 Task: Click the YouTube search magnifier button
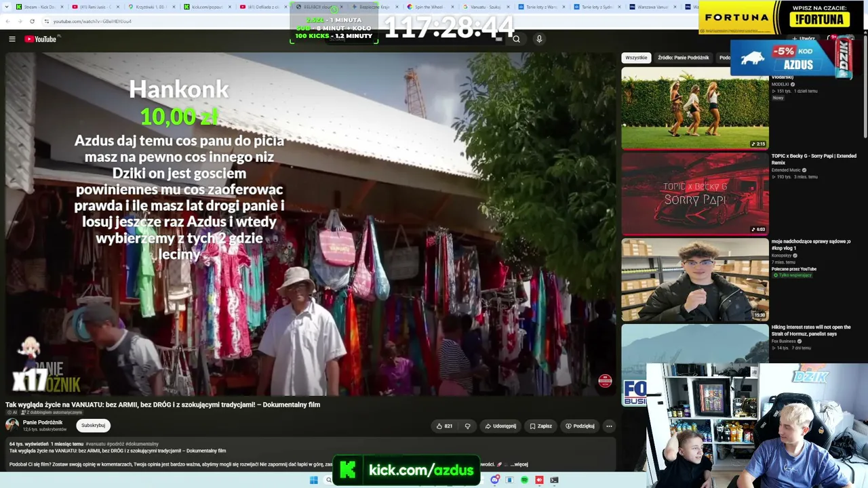click(x=516, y=39)
